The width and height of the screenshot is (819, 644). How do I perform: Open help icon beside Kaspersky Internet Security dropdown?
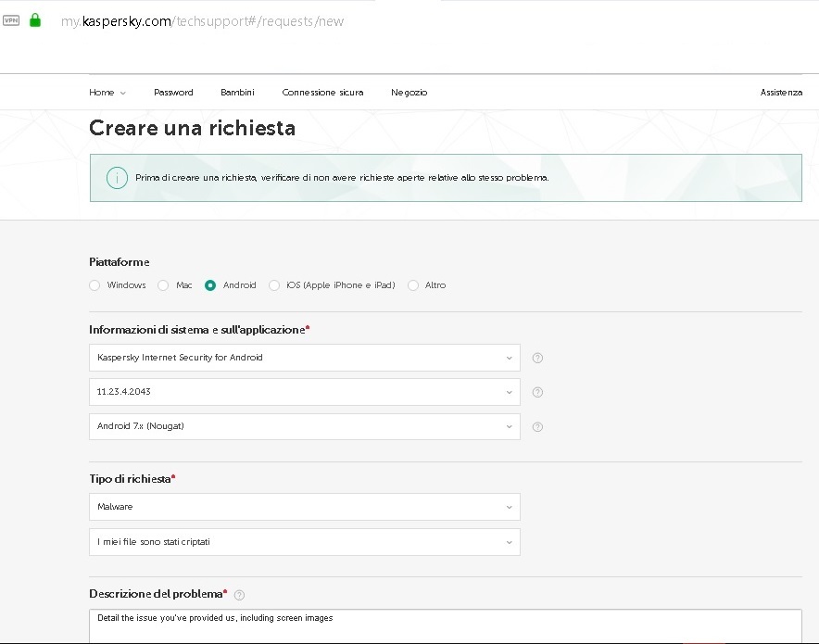[x=537, y=358]
